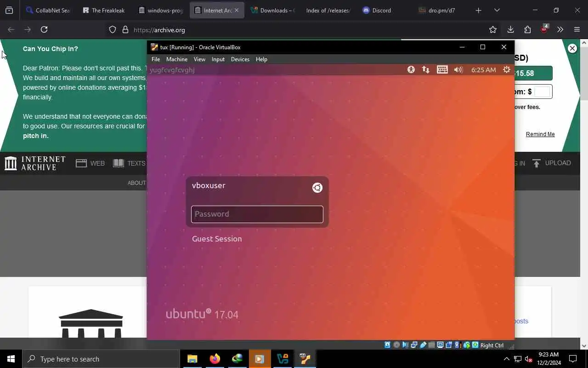The width and height of the screenshot is (588, 368).
Task: Click the site padlock icon in address bar
Action: click(125, 29)
